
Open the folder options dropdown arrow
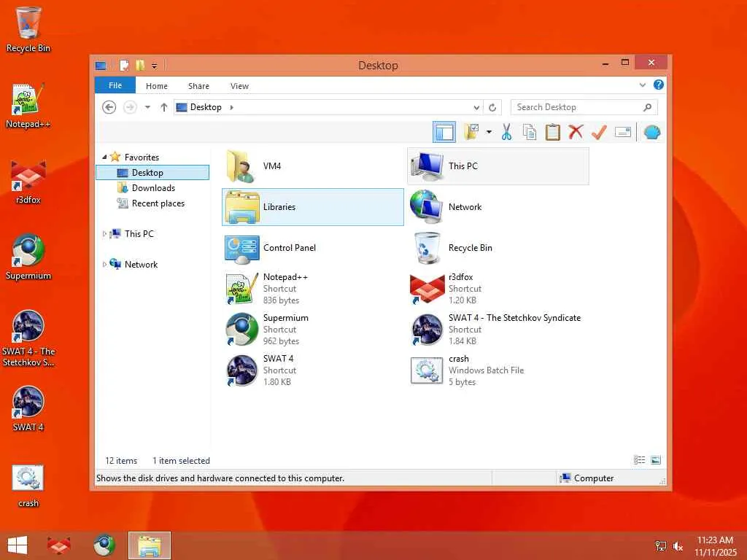pos(489,132)
